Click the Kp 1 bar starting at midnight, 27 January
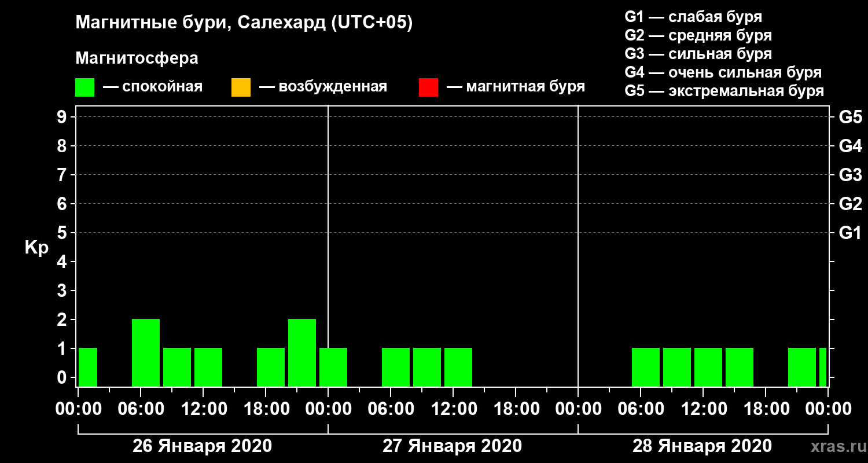 pos(333,367)
